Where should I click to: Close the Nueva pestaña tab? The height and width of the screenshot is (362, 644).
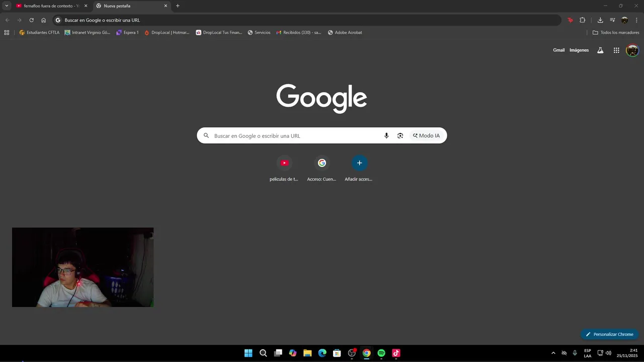pyautogui.click(x=166, y=6)
